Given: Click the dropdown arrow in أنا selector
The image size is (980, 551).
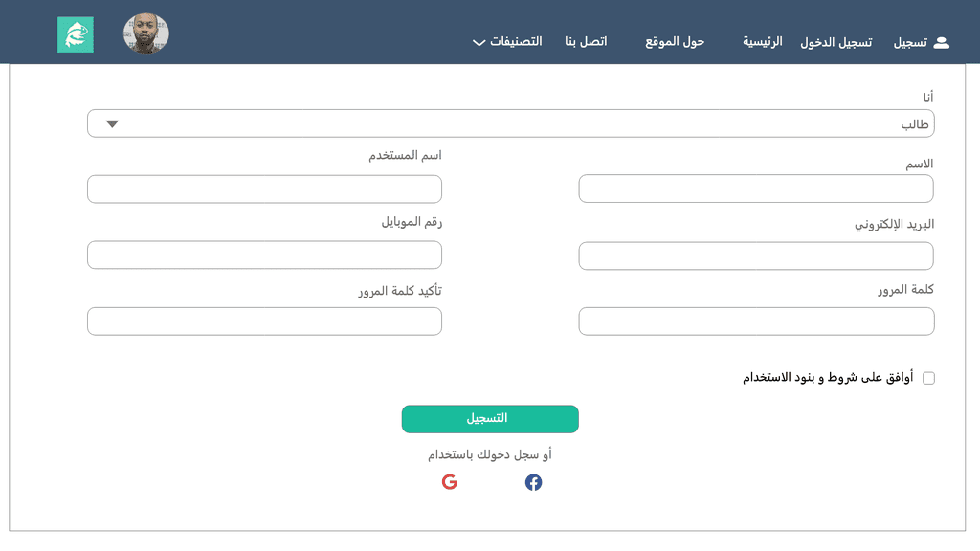Looking at the screenshot, I should coord(112,123).
